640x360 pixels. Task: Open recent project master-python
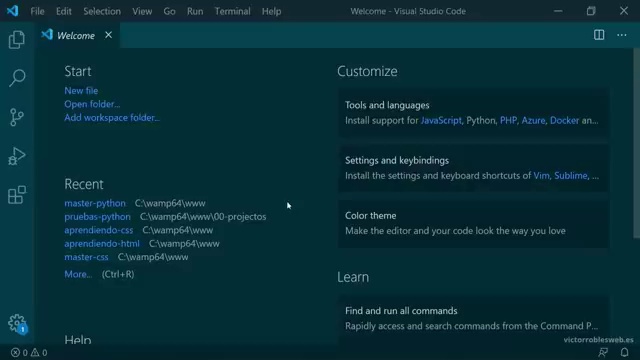pos(95,203)
